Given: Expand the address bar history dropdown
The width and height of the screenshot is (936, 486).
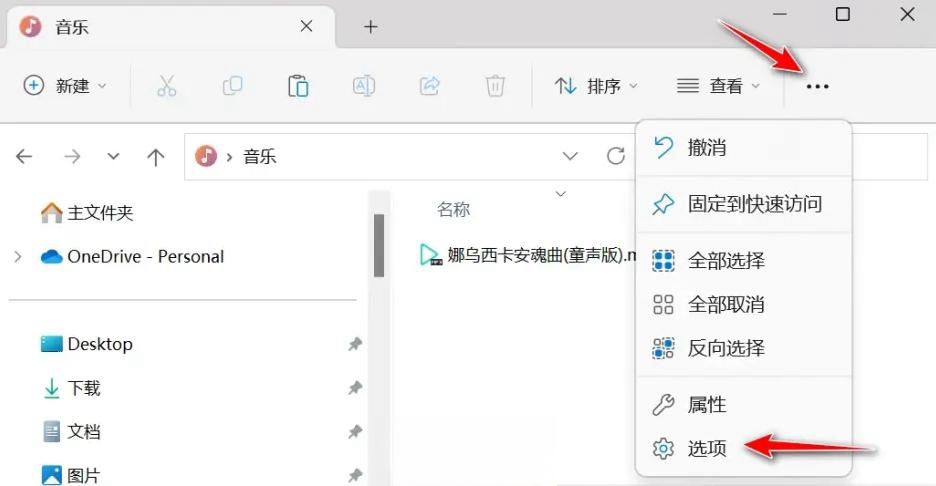Looking at the screenshot, I should tap(570, 156).
